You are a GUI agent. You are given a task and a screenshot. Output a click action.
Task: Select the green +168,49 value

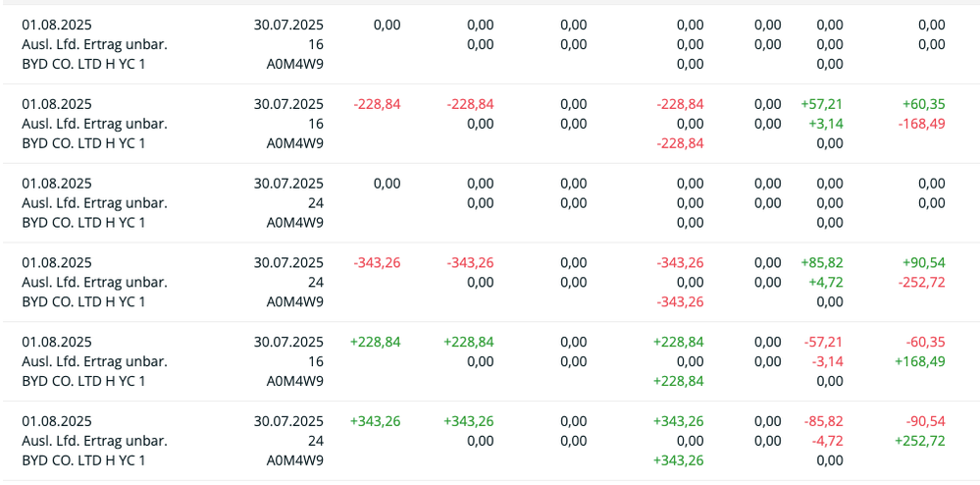click(x=919, y=361)
